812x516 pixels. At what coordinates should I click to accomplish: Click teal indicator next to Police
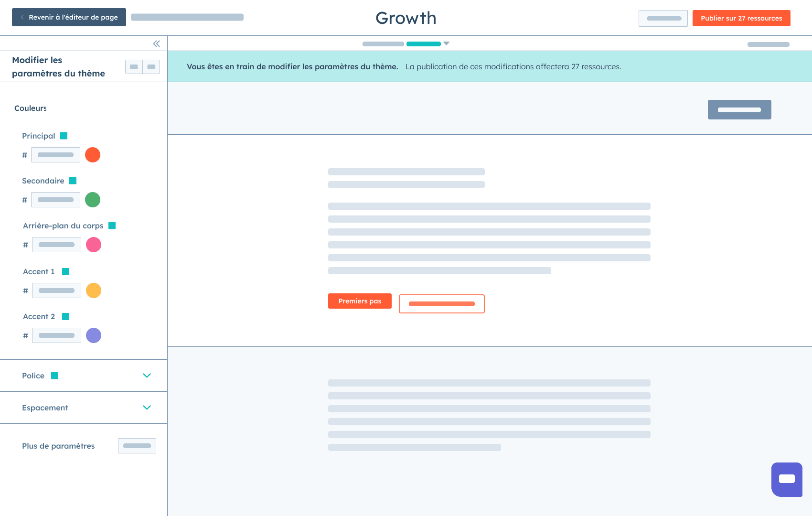pyautogui.click(x=55, y=376)
